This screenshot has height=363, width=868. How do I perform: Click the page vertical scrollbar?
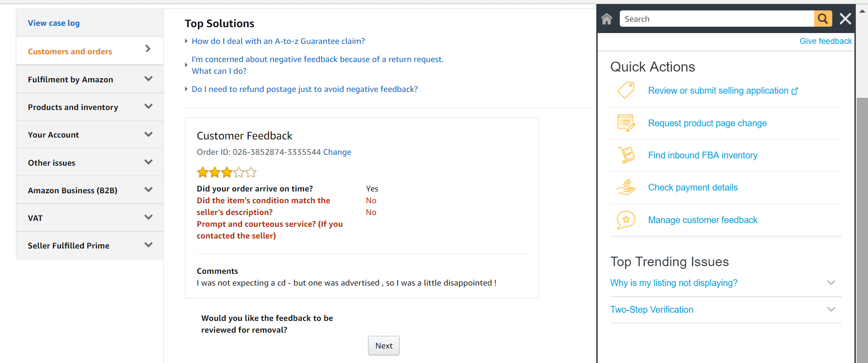point(862,226)
